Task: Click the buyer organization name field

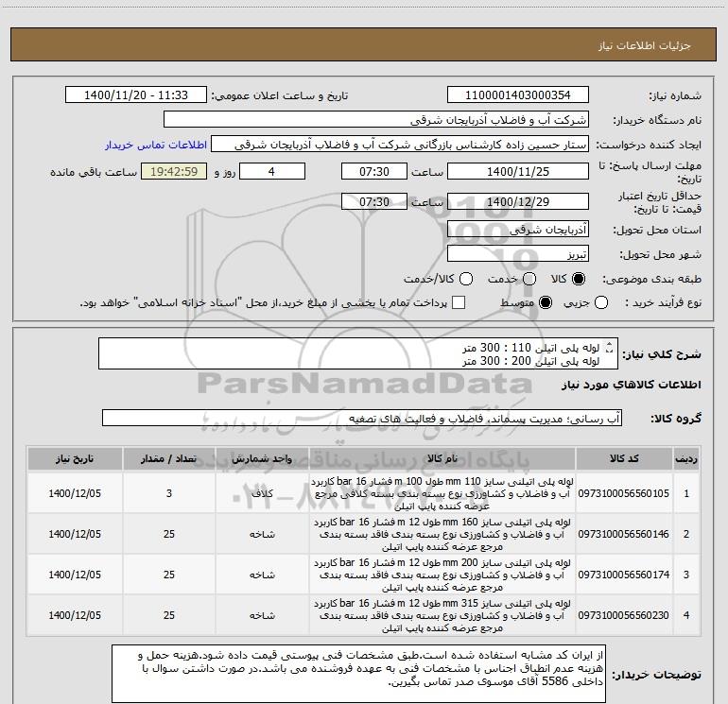Action: (376, 120)
